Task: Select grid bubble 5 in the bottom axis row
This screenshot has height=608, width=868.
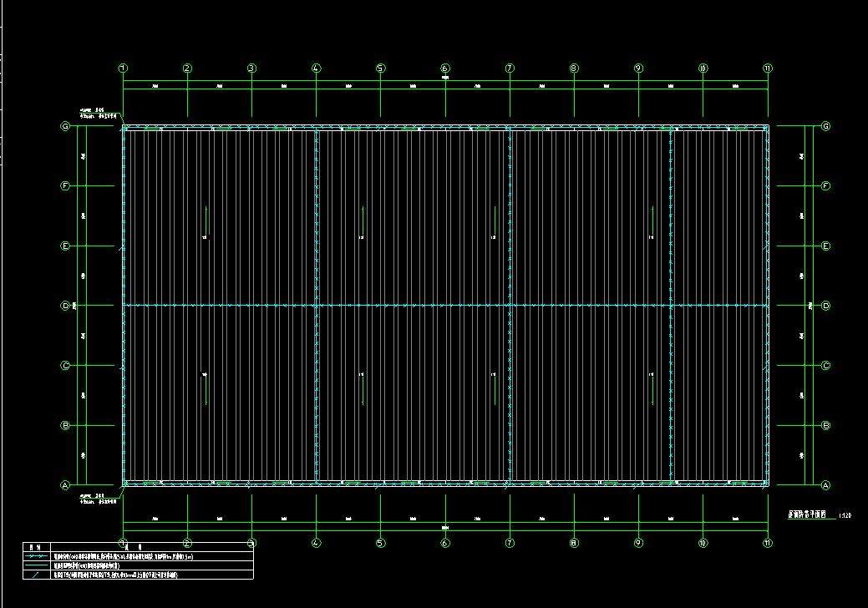Action: coord(381,543)
